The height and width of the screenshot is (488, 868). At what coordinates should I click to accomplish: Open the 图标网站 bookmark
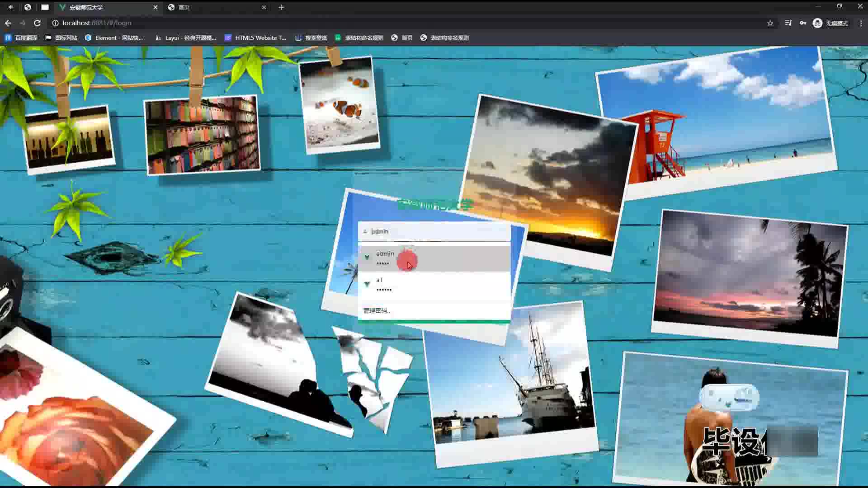[x=61, y=38]
